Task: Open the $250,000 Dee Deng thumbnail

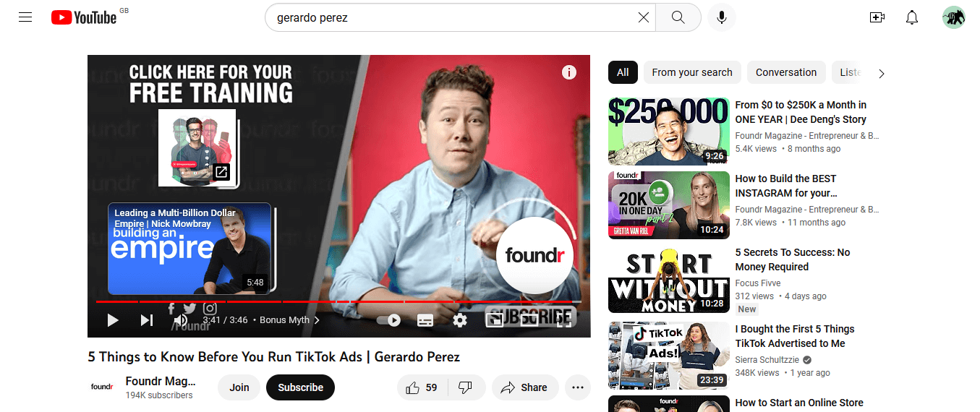Action: coord(669,132)
